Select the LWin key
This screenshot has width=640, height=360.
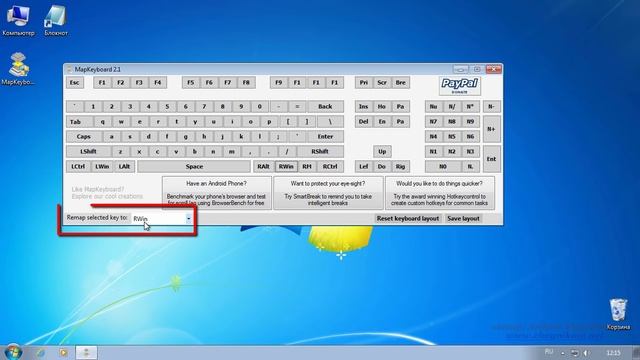click(x=102, y=167)
